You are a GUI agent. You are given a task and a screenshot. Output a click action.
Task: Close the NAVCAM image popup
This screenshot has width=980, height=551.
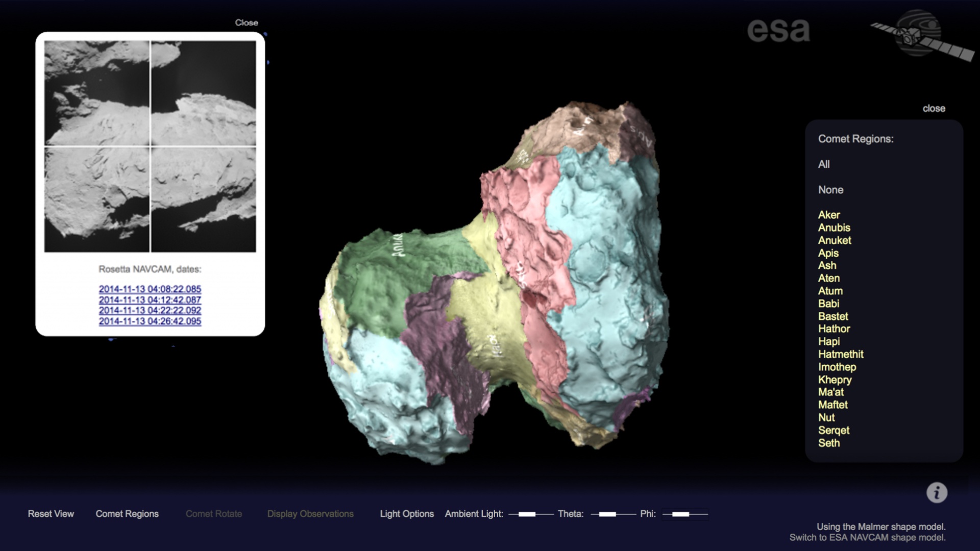tap(246, 22)
